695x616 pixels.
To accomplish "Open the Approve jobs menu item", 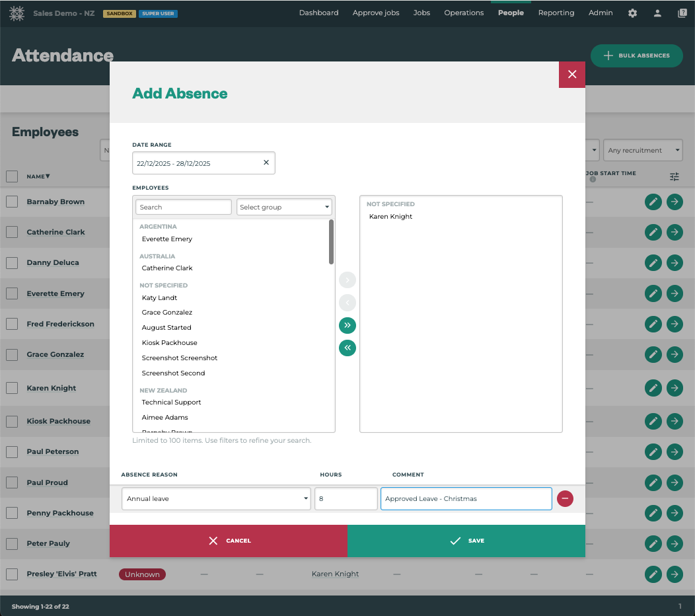I will pyautogui.click(x=376, y=13).
